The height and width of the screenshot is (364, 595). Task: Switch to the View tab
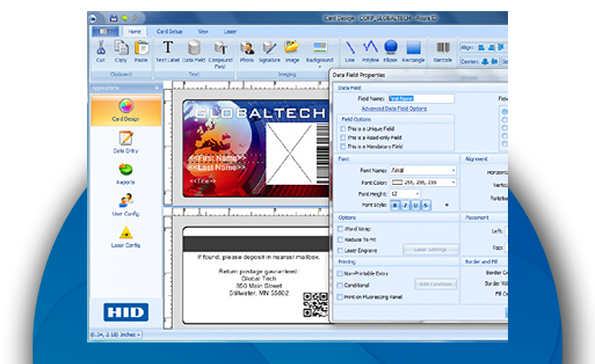(x=203, y=31)
